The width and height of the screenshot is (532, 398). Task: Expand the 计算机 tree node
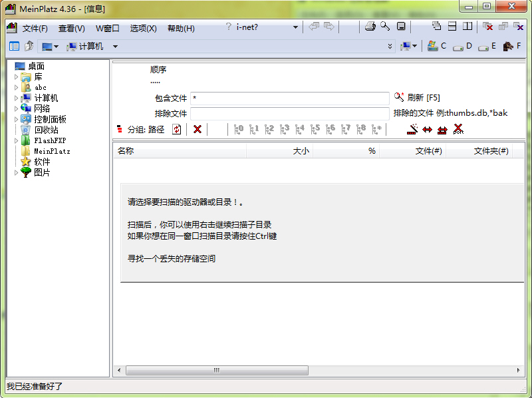coord(16,98)
